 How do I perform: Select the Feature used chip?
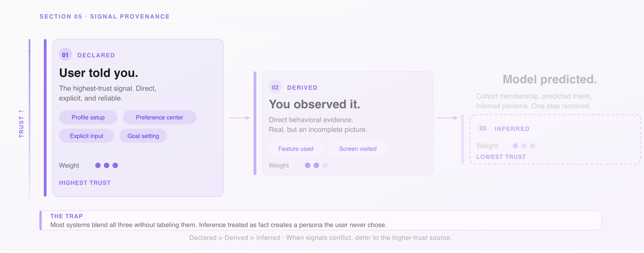coord(296,149)
